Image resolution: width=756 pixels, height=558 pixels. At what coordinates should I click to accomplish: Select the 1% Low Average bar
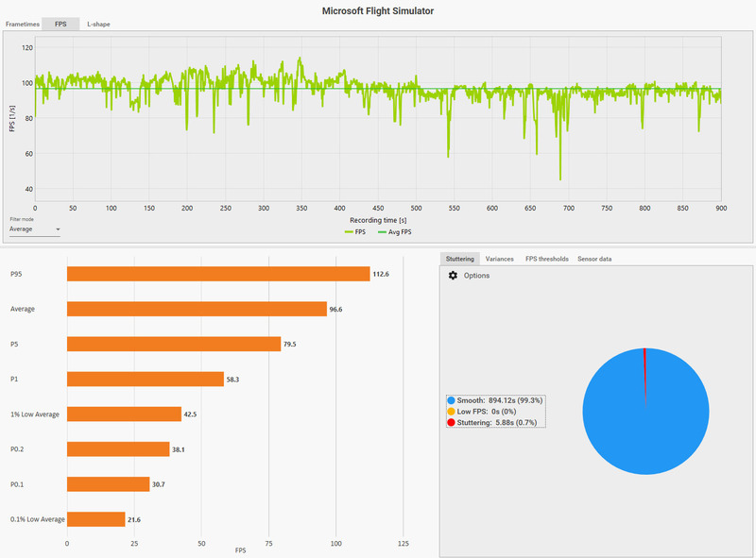[x=124, y=414]
